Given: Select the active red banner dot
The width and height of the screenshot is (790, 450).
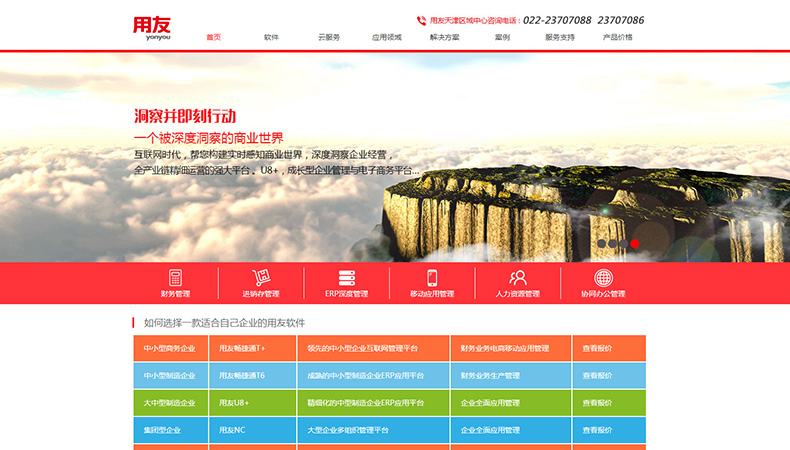Looking at the screenshot, I should click(634, 243).
